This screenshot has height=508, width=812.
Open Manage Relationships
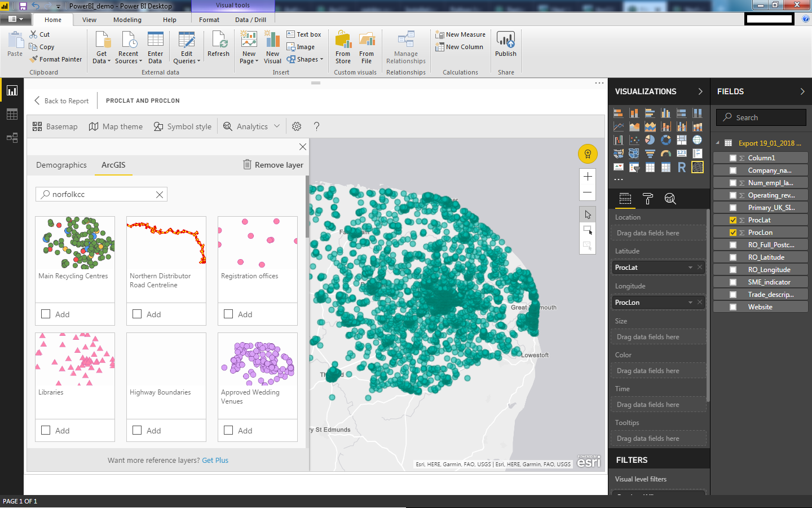point(406,47)
